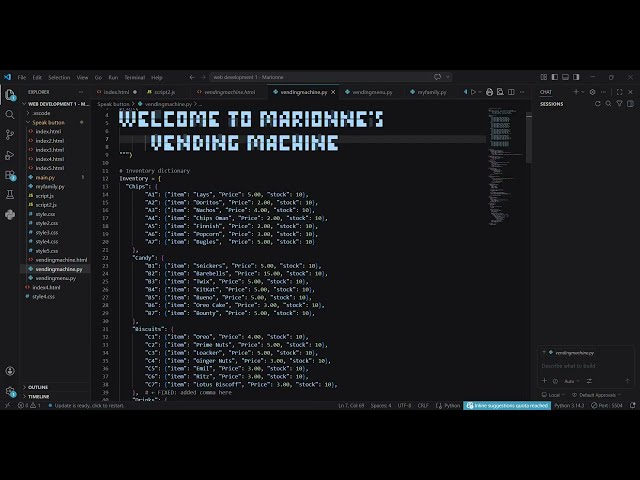The height and width of the screenshot is (480, 640).
Task: Click the Python 3.14.3 interpreter selector
Action: pyautogui.click(x=569, y=405)
